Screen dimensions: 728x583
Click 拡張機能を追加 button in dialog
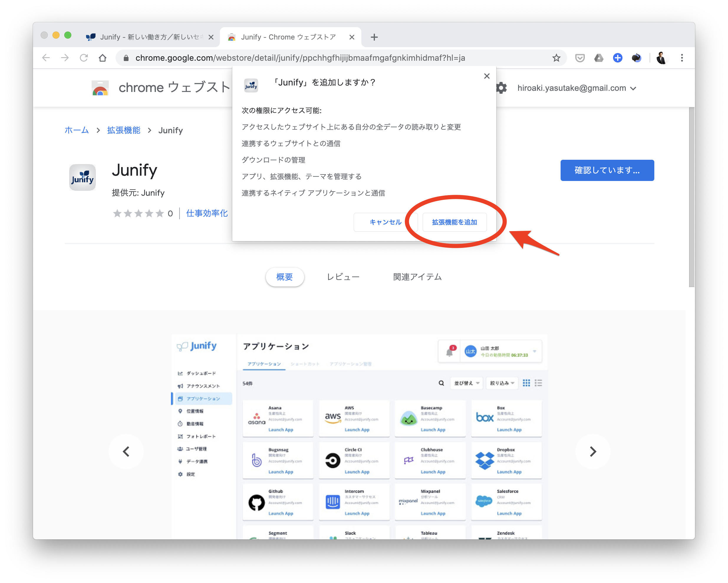(x=454, y=222)
